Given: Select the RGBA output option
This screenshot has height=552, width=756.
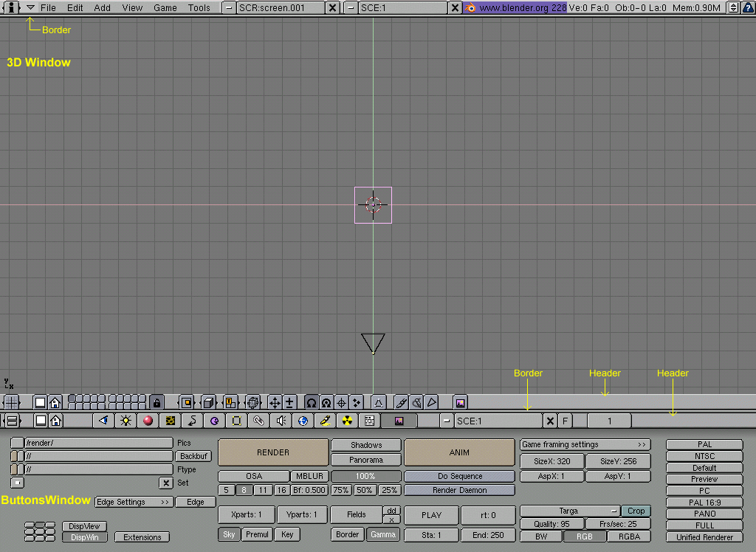Looking at the screenshot, I should coord(629,537).
